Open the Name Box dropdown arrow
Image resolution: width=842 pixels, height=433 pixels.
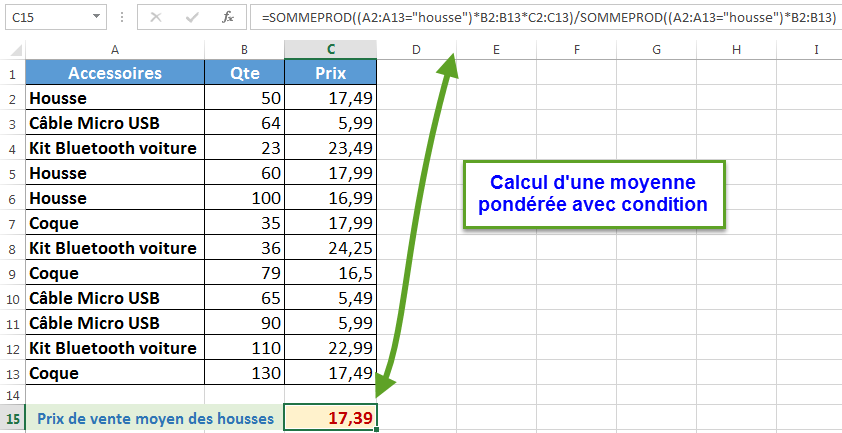pos(96,17)
